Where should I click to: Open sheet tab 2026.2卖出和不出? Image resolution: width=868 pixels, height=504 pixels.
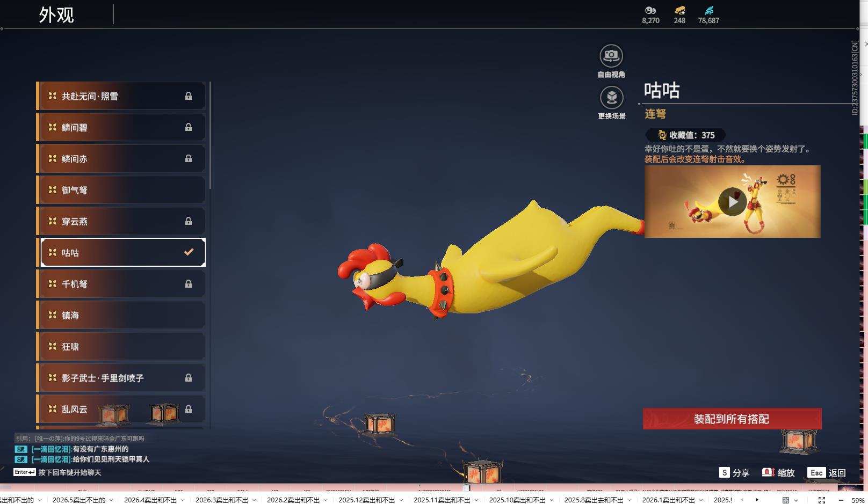click(293, 500)
